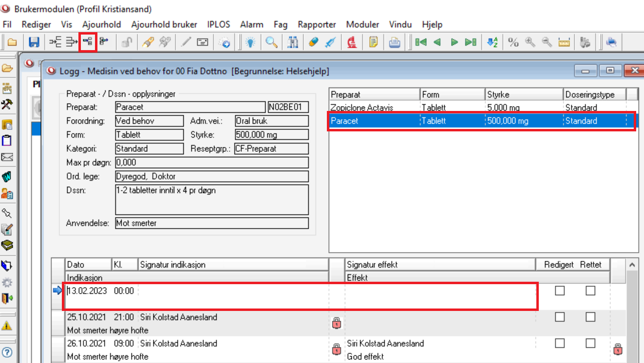This screenshot has height=363, width=644.
Task: Click the Anvendelse field showing Mot smerter
Action: pos(211,223)
